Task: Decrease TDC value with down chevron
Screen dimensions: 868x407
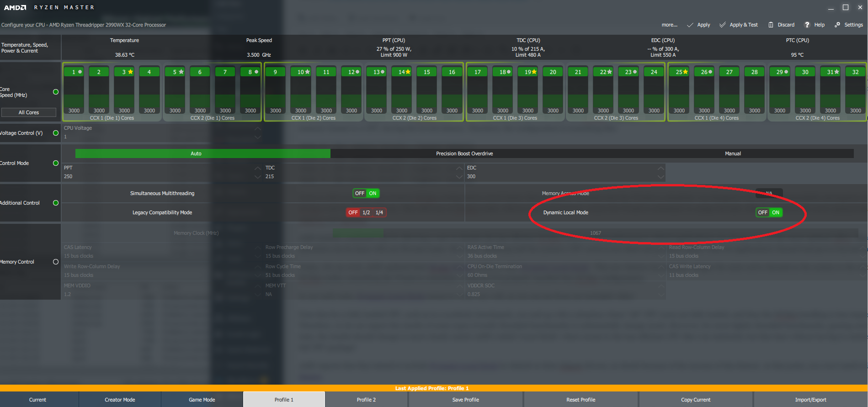Action: pyautogui.click(x=459, y=176)
